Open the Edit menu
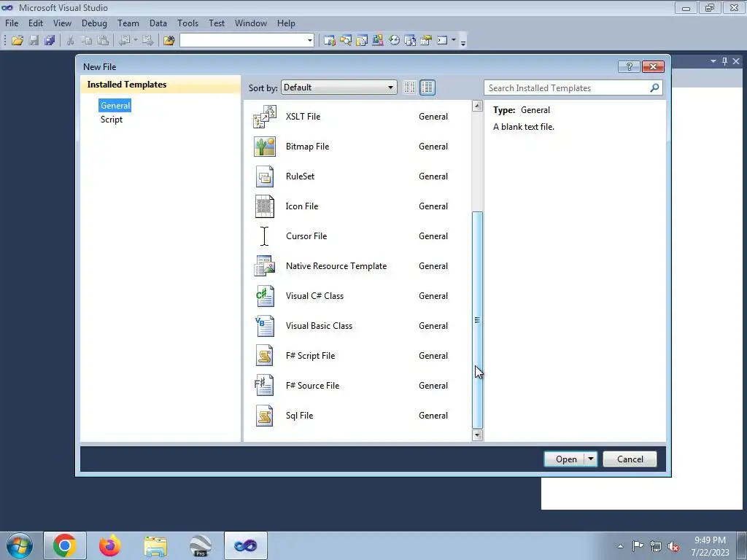 click(36, 23)
